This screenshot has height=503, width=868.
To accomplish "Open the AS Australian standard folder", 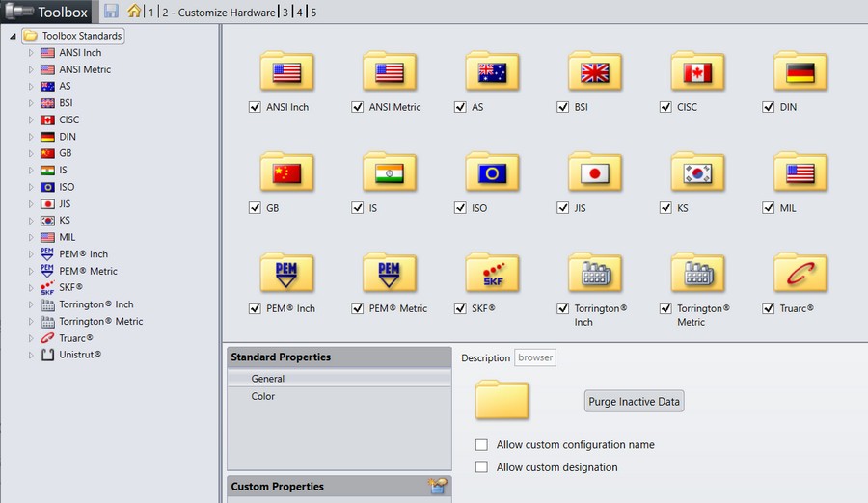I will tap(492, 71).
